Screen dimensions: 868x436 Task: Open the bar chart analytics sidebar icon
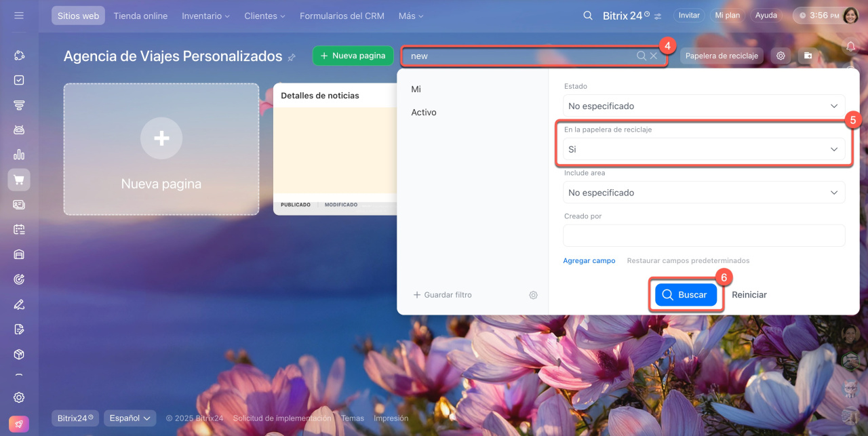point(19,155)
